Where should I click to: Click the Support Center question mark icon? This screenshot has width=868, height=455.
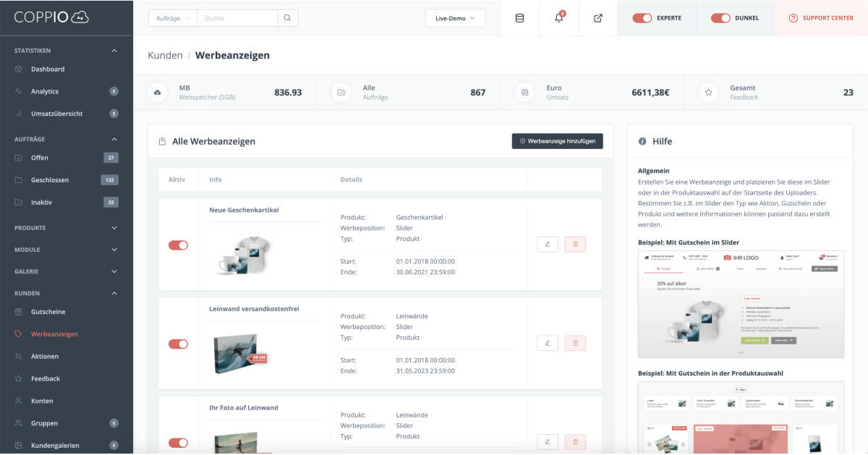(793, 18)
